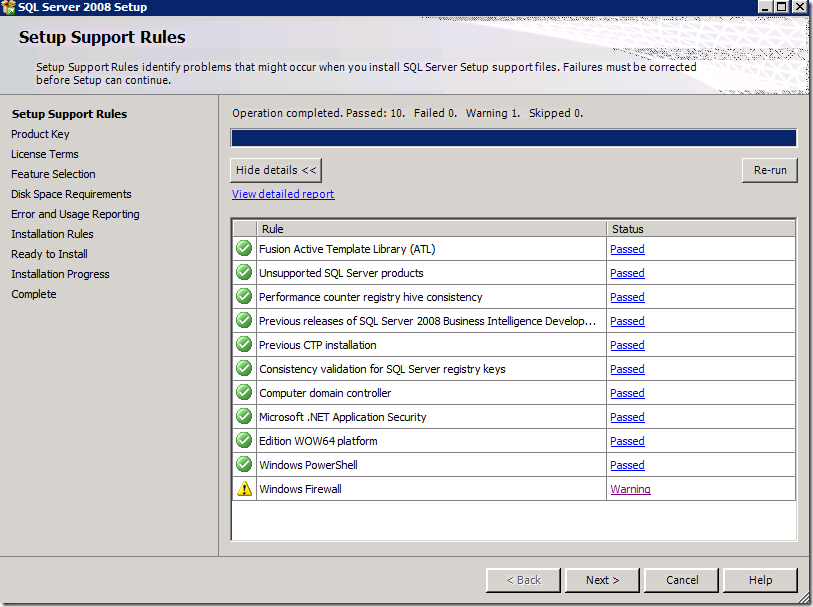This screenshot has width=813, height=607.
Task: Click the check icon next to Edition WOW64 platform
Action: (244, 441)
